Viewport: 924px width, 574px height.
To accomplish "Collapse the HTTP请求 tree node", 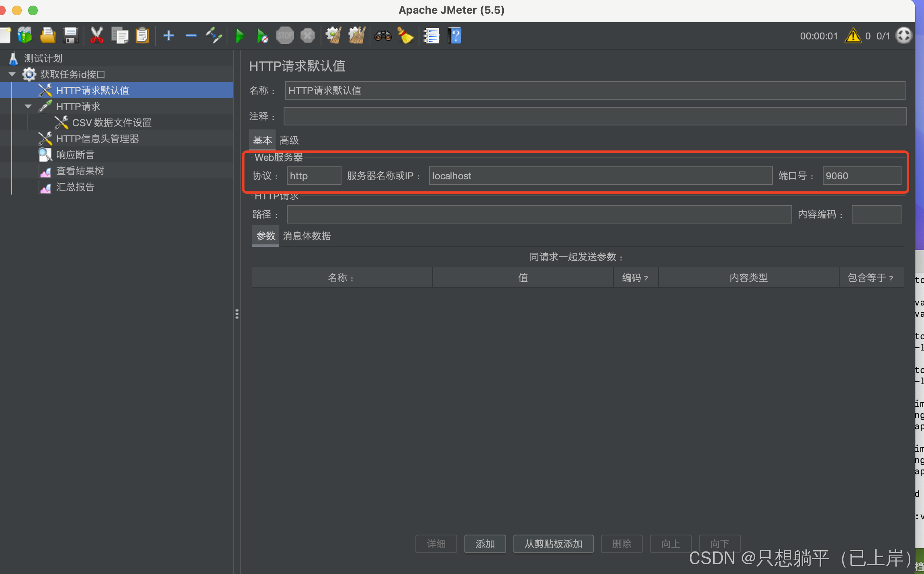I will click(28, 107).
